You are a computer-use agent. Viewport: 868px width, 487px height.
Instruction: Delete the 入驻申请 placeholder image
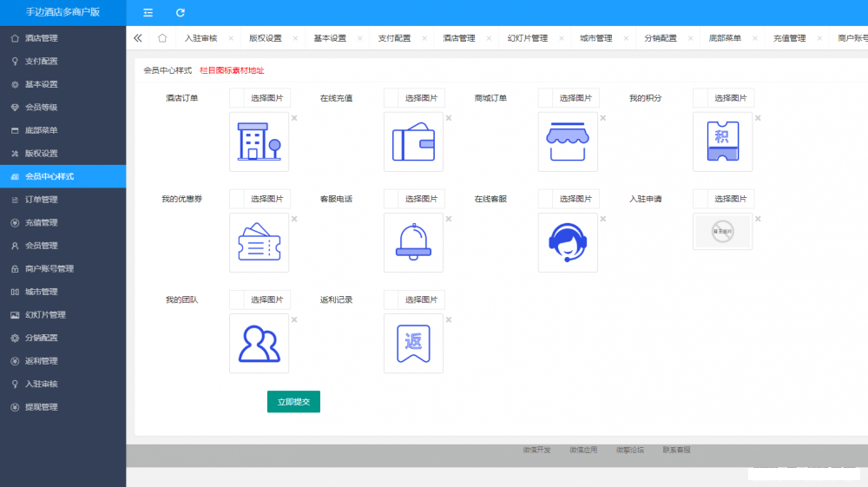click(758, 219)
